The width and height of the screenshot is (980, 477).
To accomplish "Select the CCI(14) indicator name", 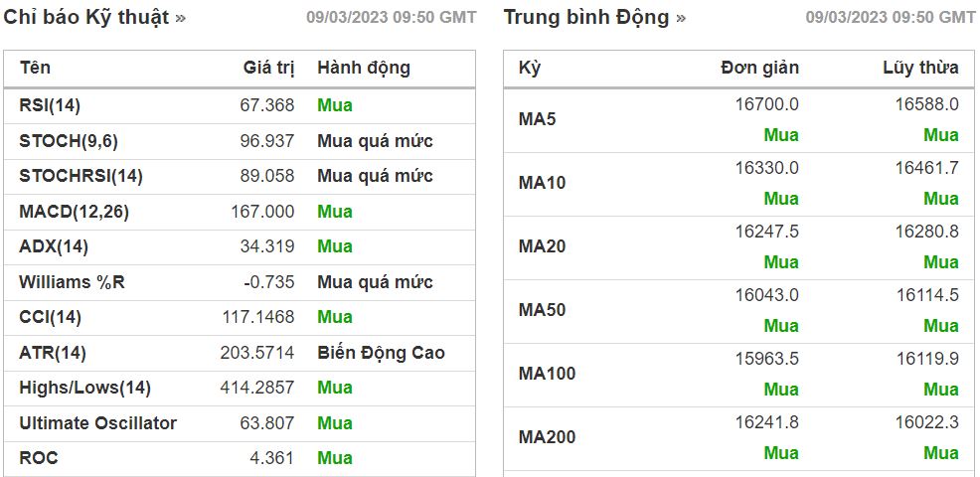I will pyautogui.click(x=51, y=318).
